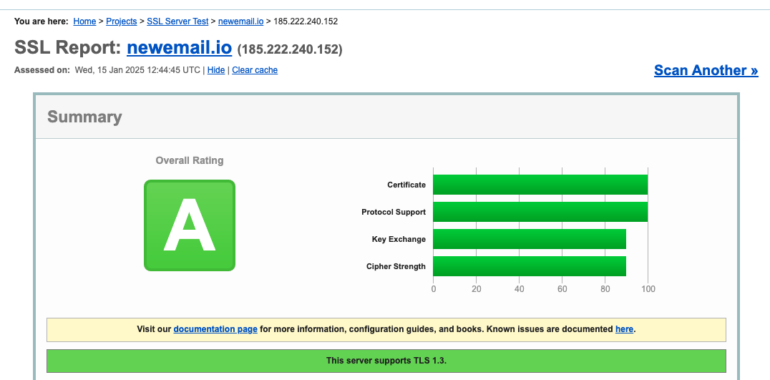This screenshot has width=770, height=380.
Task: Click the Summary section heading
Action: click(84, 117)
